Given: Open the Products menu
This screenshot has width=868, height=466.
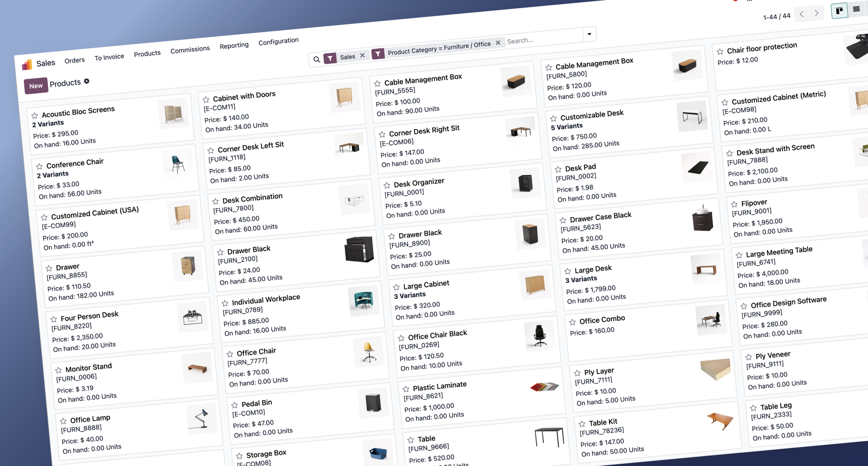Looking at the screenshot, I should click(147, 54).
